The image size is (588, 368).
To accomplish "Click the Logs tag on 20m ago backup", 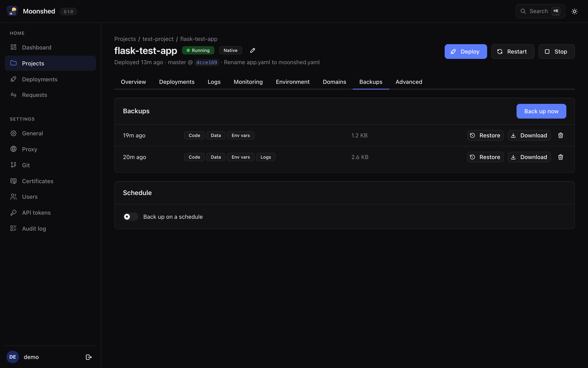I will click(x=266, y=157).
